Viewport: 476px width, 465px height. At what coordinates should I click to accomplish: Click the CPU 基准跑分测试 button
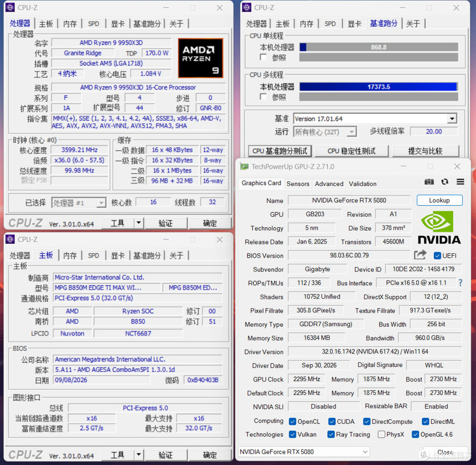click(279, 151)
